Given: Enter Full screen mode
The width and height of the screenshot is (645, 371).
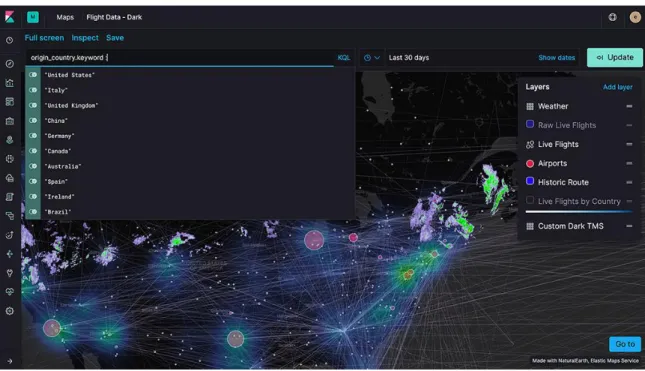Looking at the screenshot, I should click(44, 38).
